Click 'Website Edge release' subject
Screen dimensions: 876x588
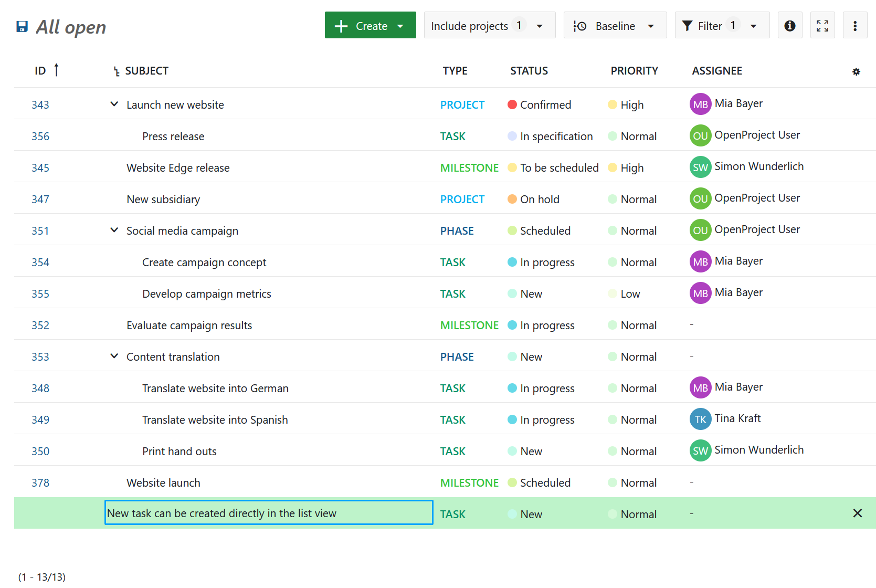178,168
